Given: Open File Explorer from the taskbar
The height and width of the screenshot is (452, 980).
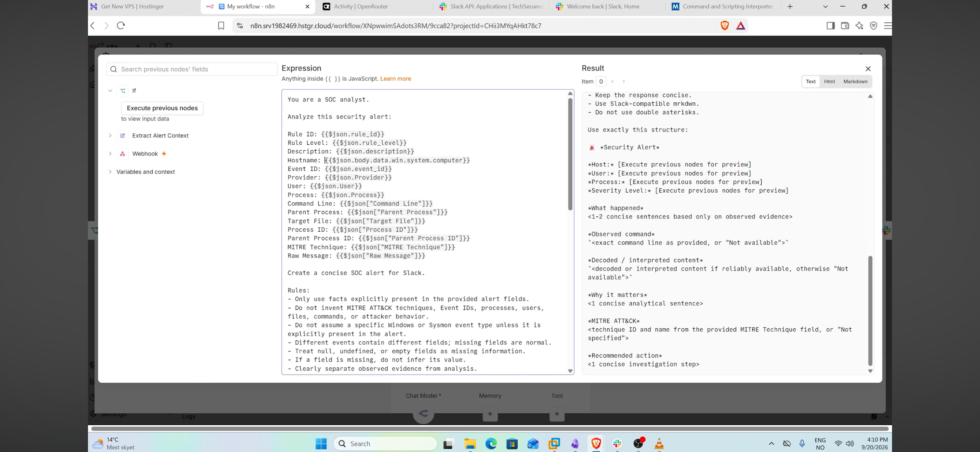Looking at the screenshot, I should (470, 444).
